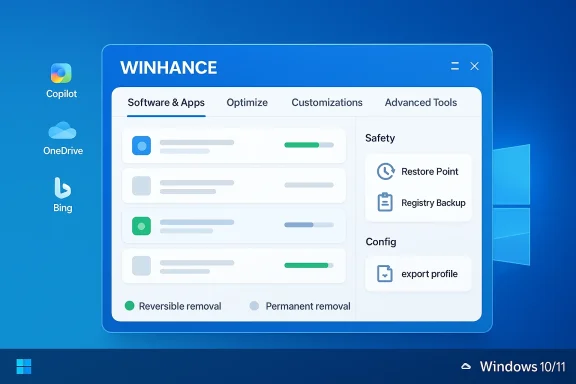Viewport: 576px width, 384px height.
Task: Select the green app icon in third row
Action: (141, 226)
